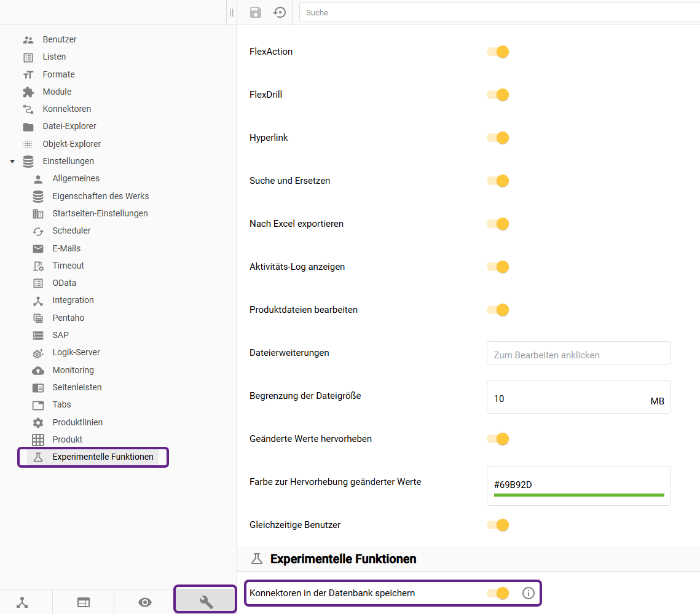Click the info icon beside Konnektoren toggle
Screen dimensions: 700x614
click(x=528, y=593)
